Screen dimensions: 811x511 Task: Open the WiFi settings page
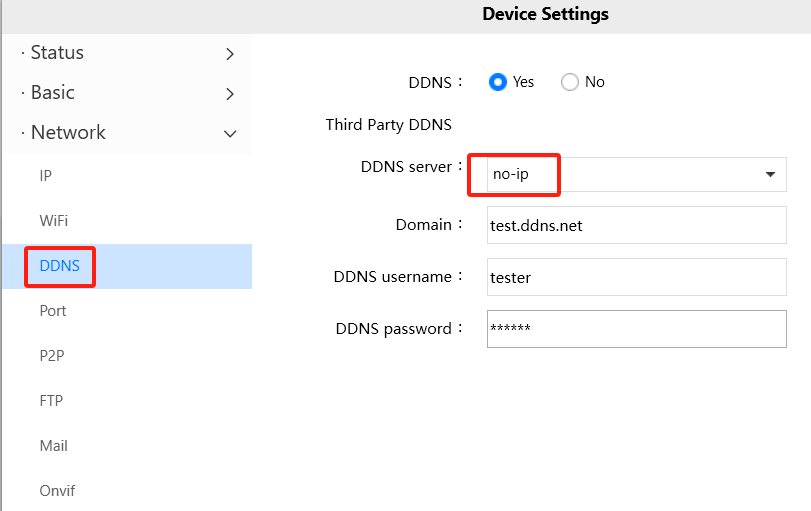coord(54,221)
